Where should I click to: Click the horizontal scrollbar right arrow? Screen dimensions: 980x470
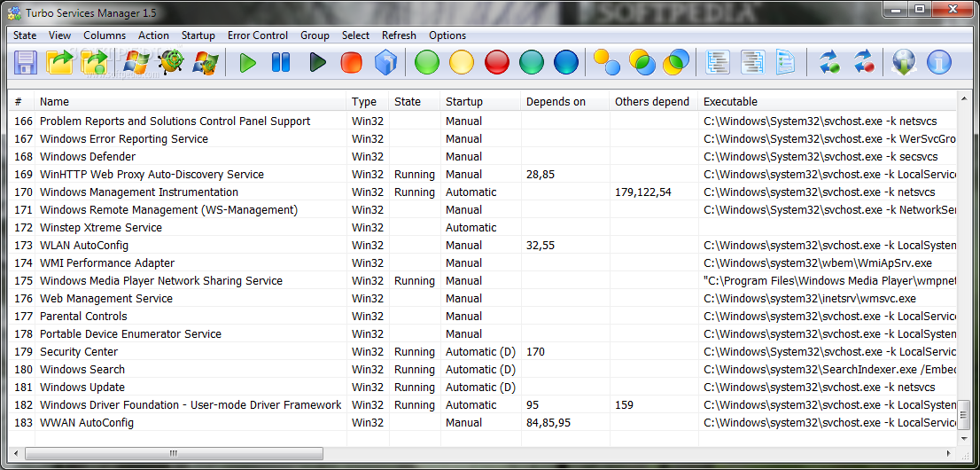[x=951, y=453]
